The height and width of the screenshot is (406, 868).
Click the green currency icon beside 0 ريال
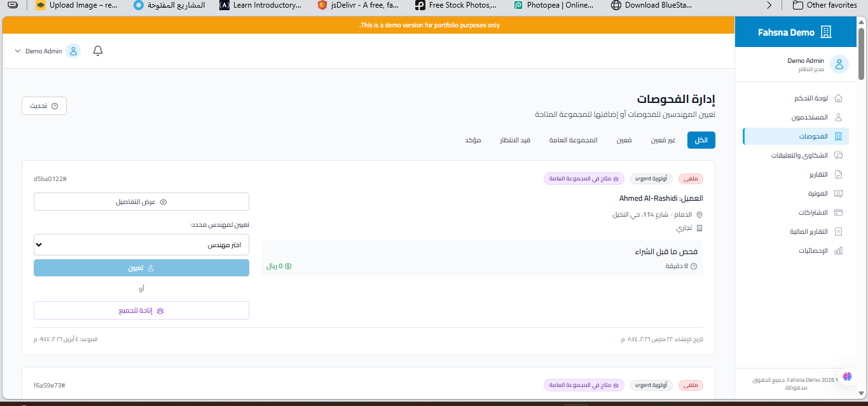pos(288,266)
